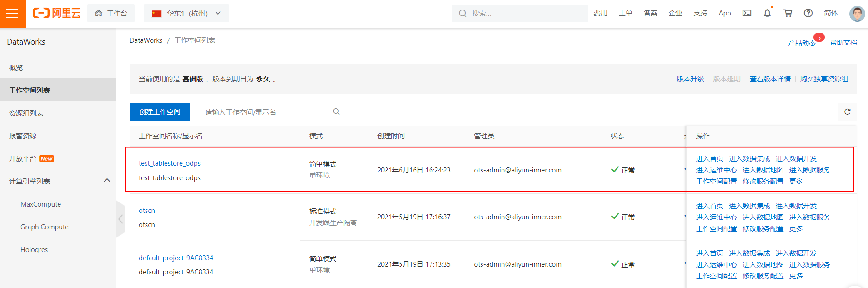Image resolution: width=868 pixels, height=288 pixels.
Task: Click 进入数据开发 for otscn
Action: pos(796,206)
